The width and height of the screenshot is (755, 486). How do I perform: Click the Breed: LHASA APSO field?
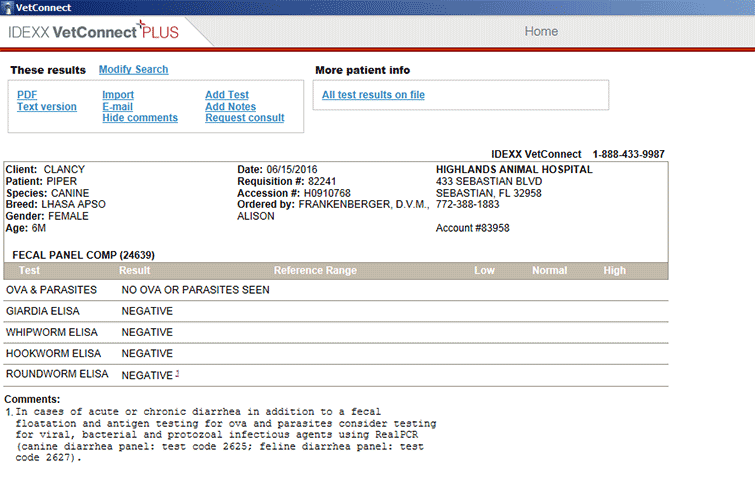click(x=55, y=204)
